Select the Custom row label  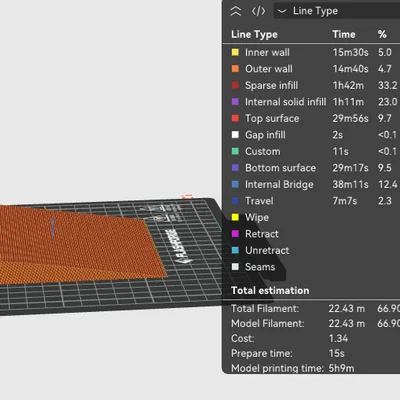[x=263, y=151]
